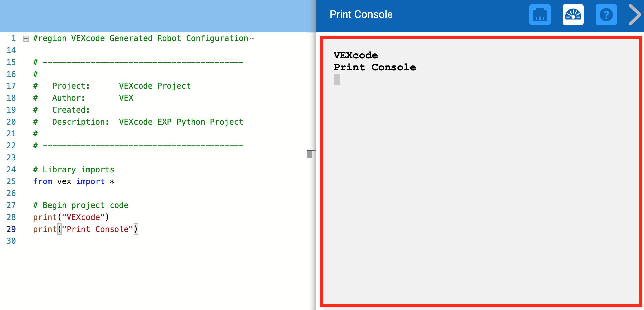Click the Begin project code comment
644x310 pixels.
pos(80,205)
